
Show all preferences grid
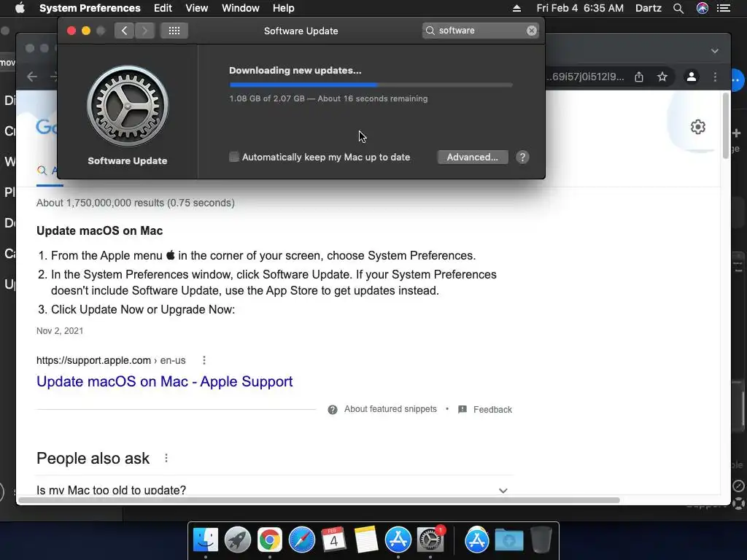click(x=174, y=31)
